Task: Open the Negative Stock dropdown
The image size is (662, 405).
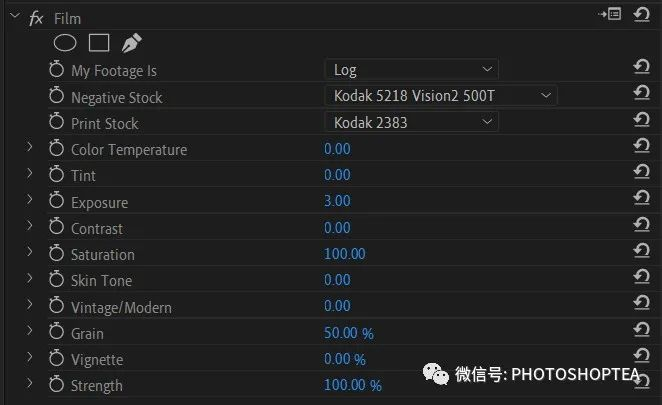Action: 441,95
